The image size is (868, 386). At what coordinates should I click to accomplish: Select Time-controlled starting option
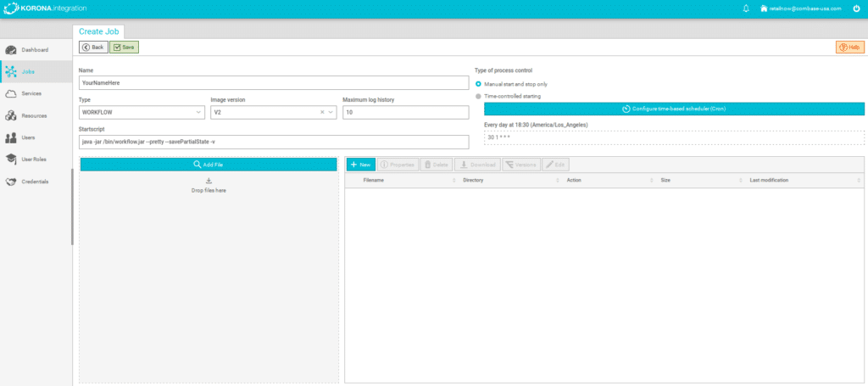(479, 96)
